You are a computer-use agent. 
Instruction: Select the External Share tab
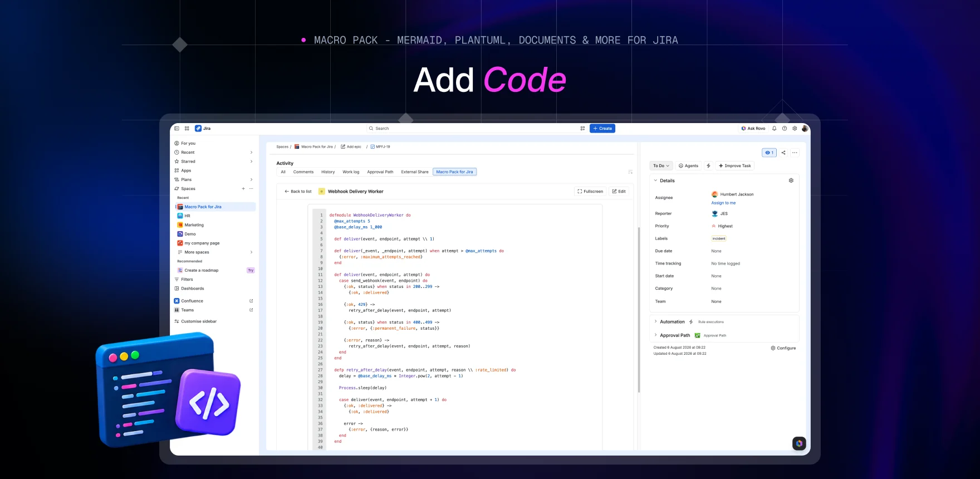[x=415, y=172]
